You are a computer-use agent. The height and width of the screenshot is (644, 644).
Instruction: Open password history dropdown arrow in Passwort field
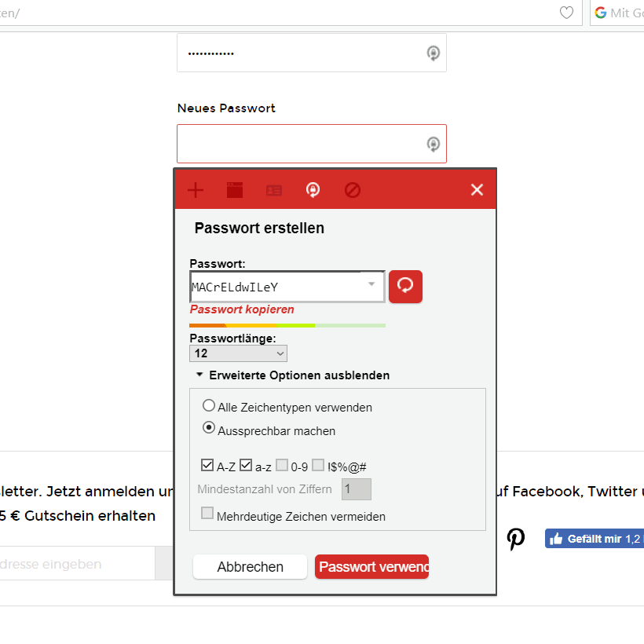[x=371, y=284]
